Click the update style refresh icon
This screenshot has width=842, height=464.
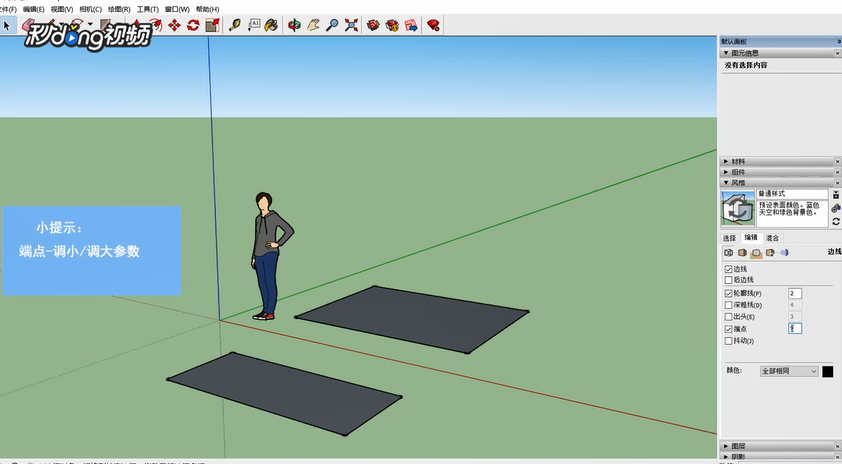click(x=836, y=221)
